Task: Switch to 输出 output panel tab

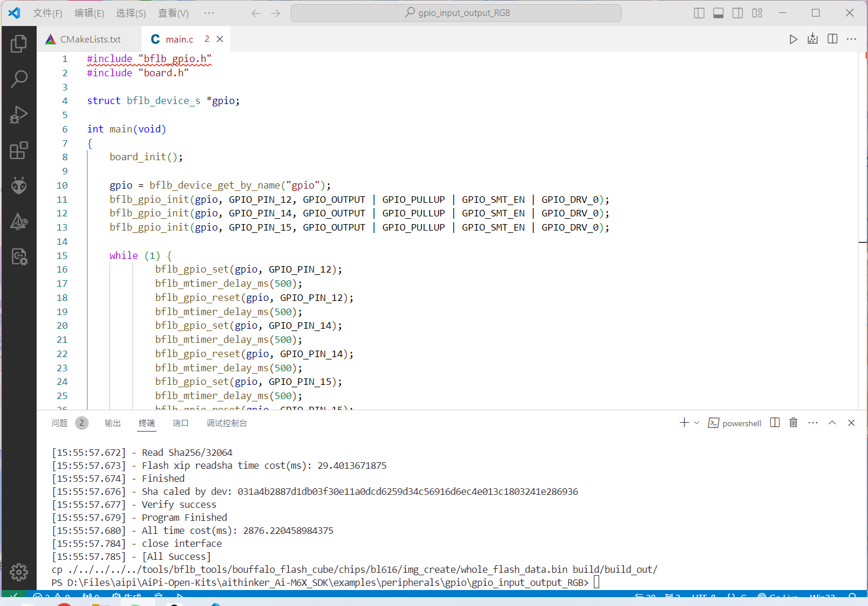Action: click(113, 423)
